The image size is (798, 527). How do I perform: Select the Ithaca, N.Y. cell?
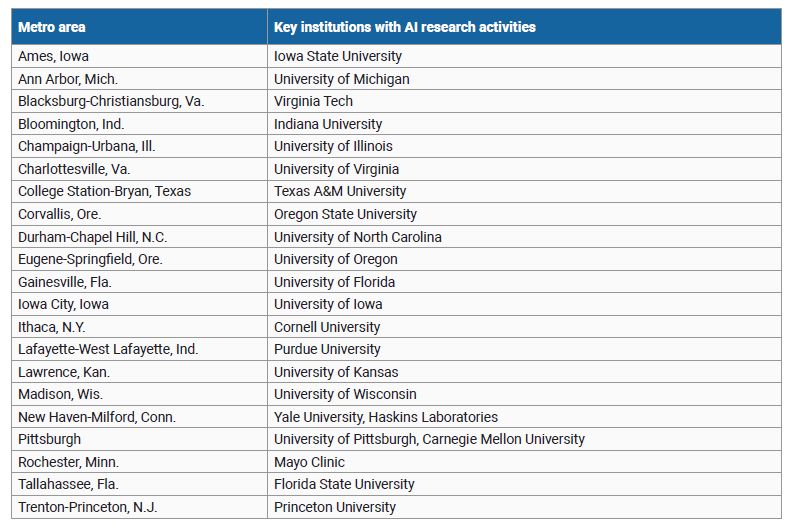coord(52,327)
